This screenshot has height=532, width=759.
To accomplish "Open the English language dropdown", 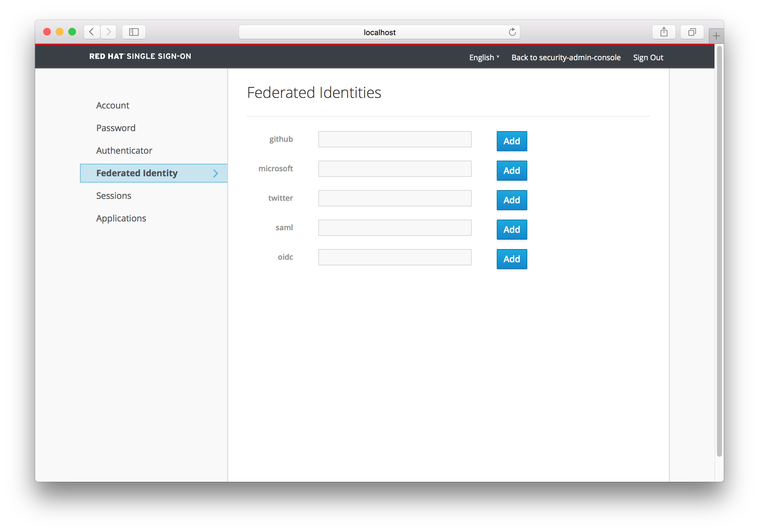I will (x=485, y=56).
